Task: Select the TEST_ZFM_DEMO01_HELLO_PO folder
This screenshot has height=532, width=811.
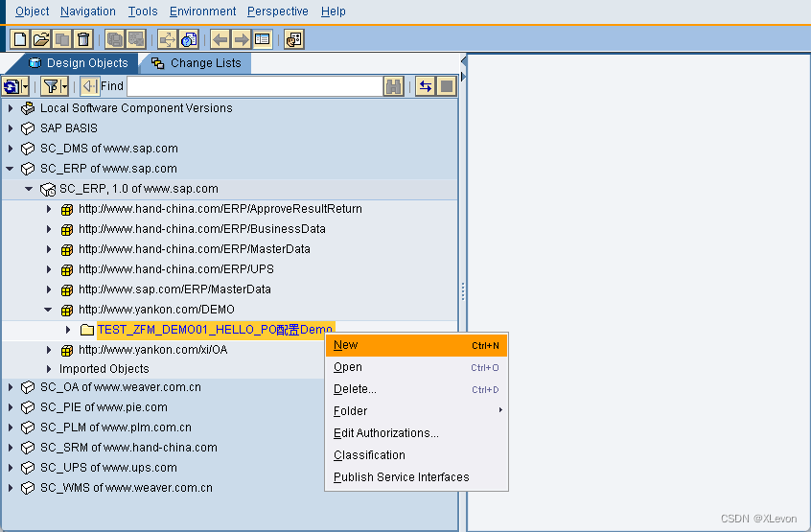Action: pos(215,330)
